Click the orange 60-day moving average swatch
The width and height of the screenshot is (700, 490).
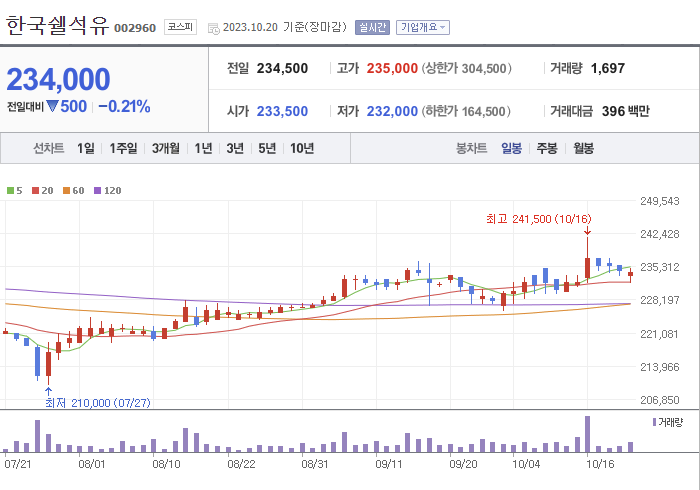click(67, 191)
